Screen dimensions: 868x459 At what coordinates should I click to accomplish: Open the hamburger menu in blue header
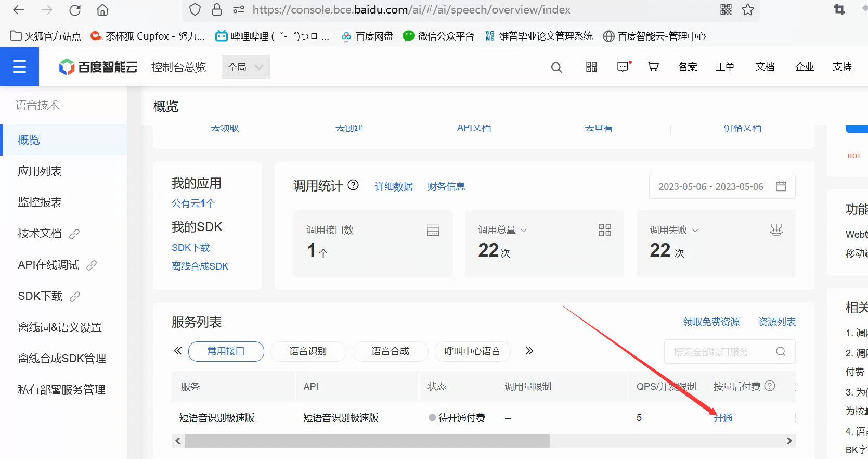click(19, 67)
